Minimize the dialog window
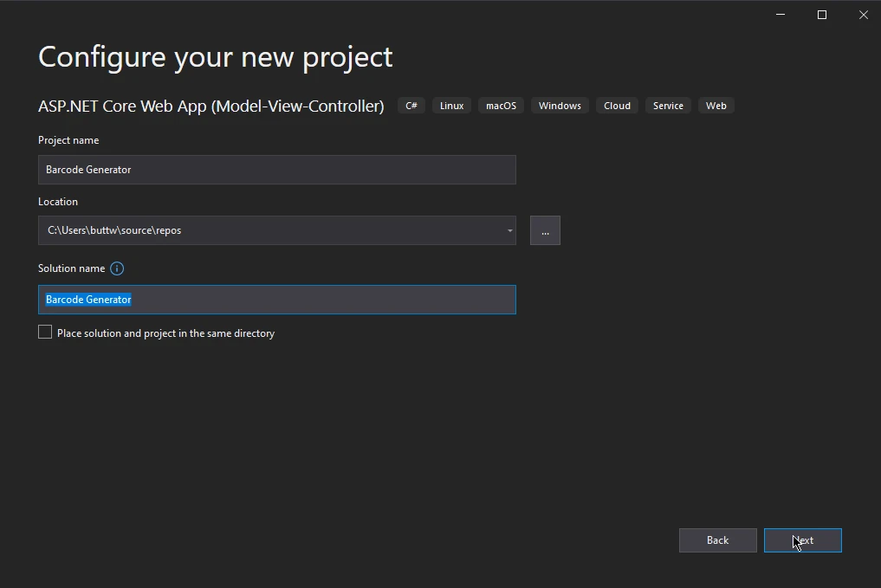Screen dimensions: 881x588 (781, 15)
